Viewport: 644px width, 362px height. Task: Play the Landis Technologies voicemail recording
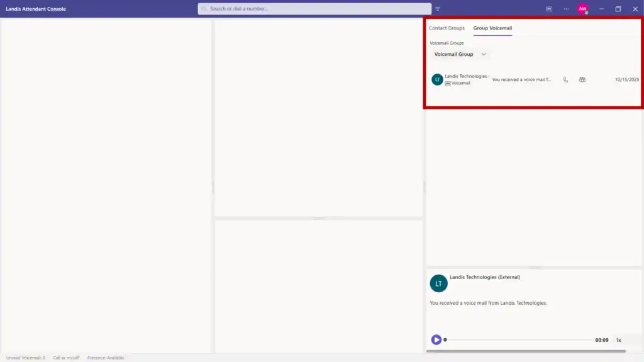pyautogui.click(x=436, y=339)
